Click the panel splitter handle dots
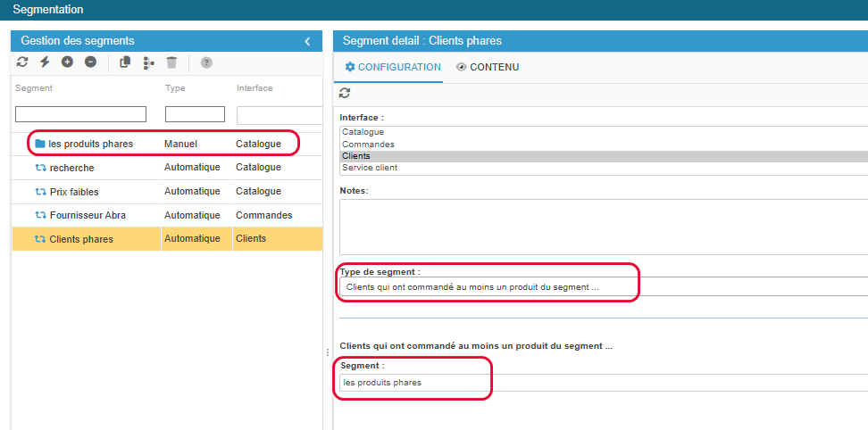Image resolution: width=868 pixels, height=430 pixels. 327,352
